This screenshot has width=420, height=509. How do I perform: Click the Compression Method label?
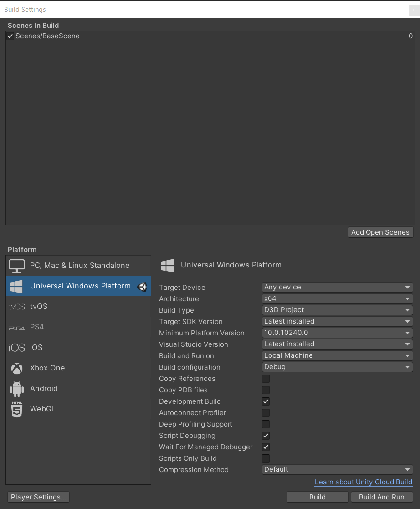pyautogui.click(x=194, y=470)
